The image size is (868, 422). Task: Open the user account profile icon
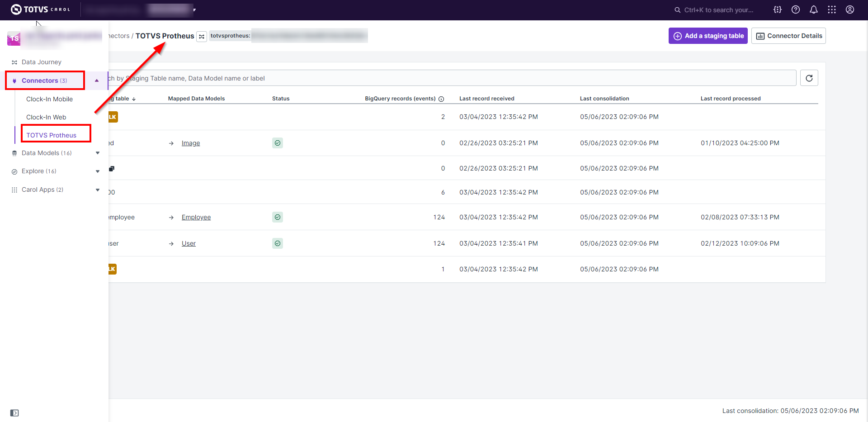click(x=850, y=9)
